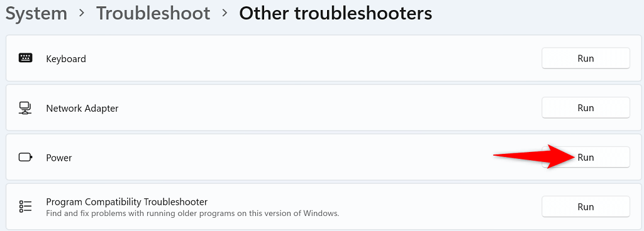644x231 pixels.
Task: Open Troubleshoot breadcrumb link
Action: 153,14
